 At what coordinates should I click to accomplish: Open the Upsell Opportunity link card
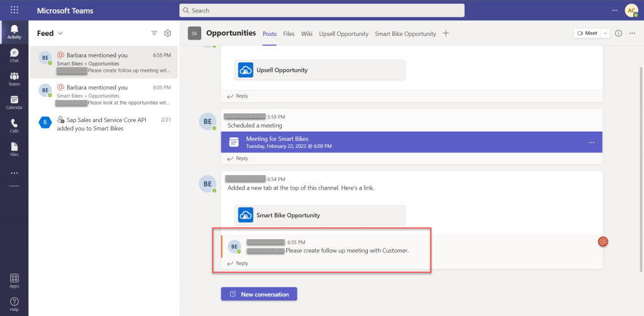[320, 70]
